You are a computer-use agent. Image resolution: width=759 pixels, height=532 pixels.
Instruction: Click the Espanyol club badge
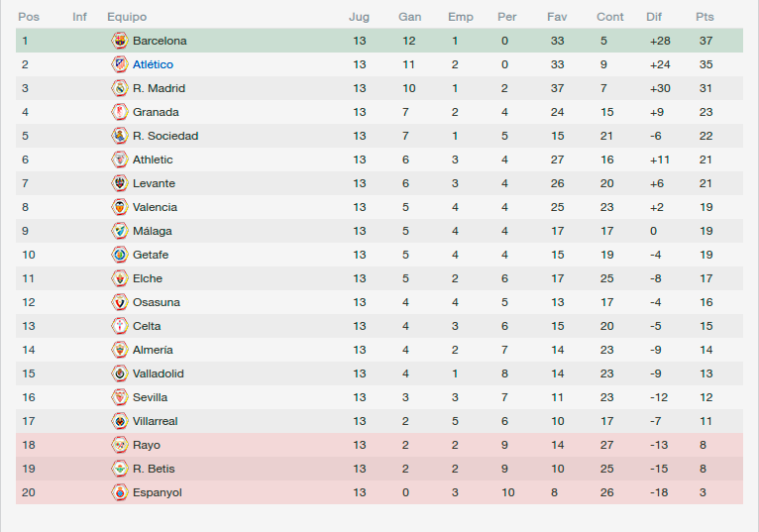pos(120,492)
